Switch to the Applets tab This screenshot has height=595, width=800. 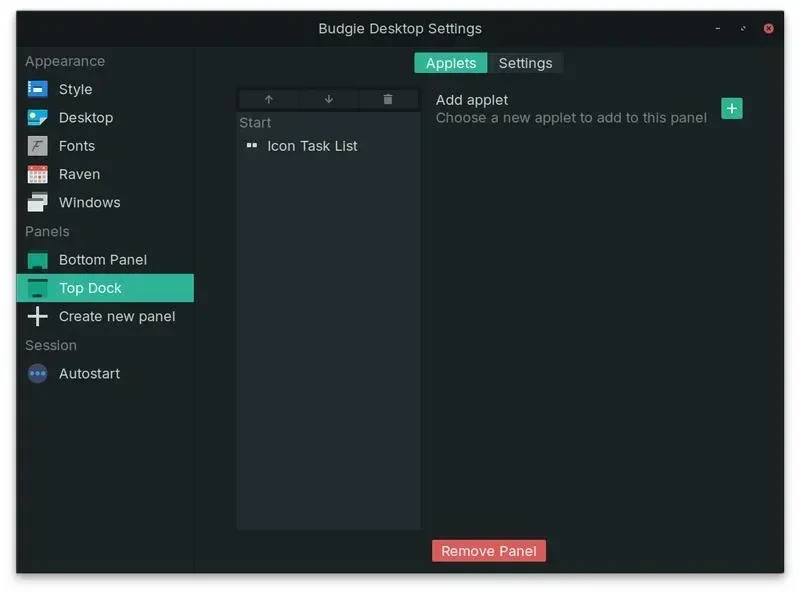click(x=451, y=63)
